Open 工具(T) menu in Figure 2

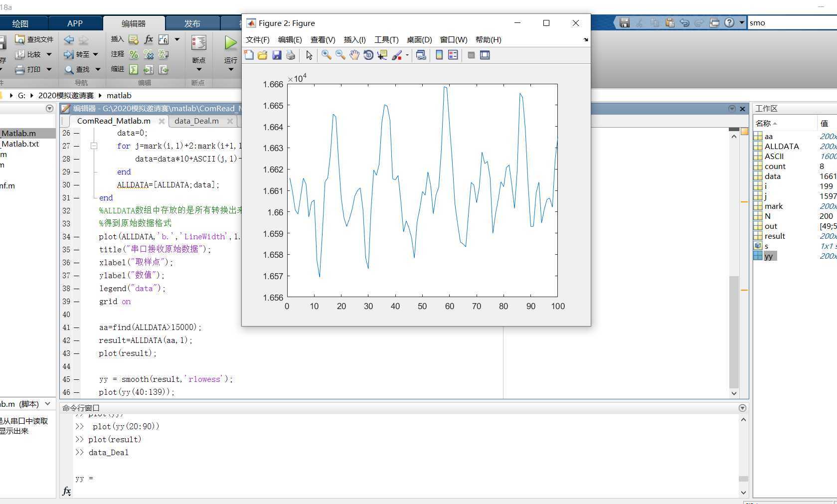386,39
